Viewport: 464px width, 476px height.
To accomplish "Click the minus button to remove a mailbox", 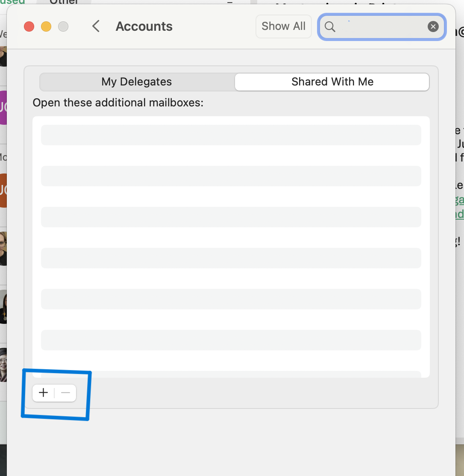I will [65, 393].
